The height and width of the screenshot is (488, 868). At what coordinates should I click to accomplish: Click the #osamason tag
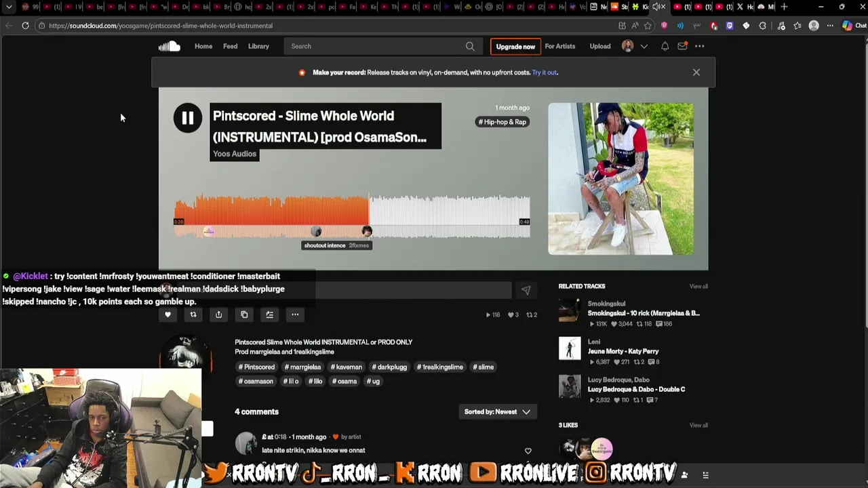(x=256, y=382)
